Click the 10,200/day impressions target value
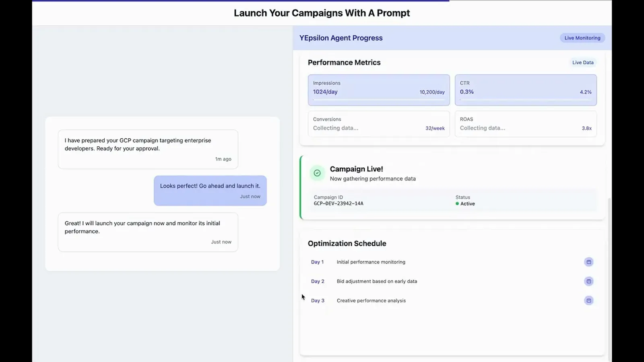This screenshot has height=362, width=644. pos(432,92)
